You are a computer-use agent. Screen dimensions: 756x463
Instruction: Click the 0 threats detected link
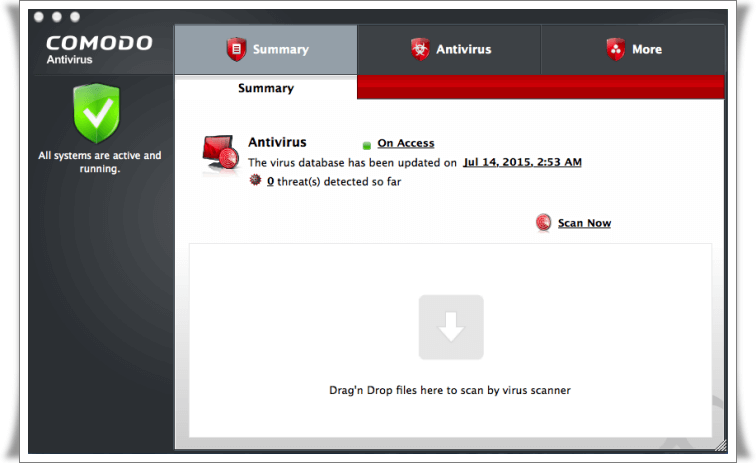[x=270, y=182]
